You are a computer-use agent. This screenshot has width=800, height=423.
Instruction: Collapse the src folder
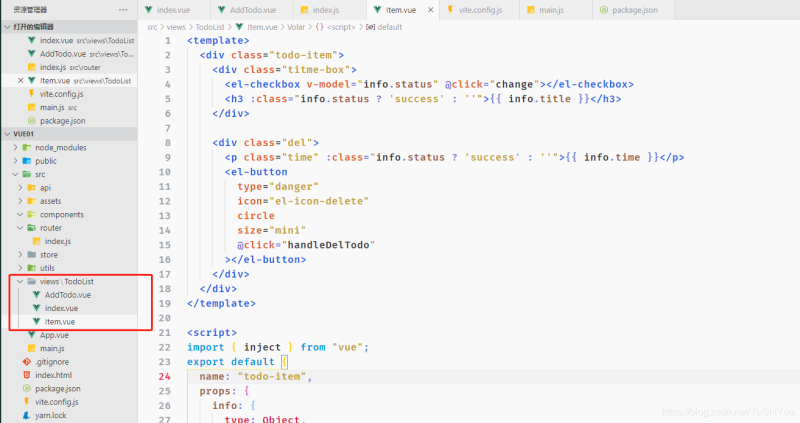coord(40,174)
